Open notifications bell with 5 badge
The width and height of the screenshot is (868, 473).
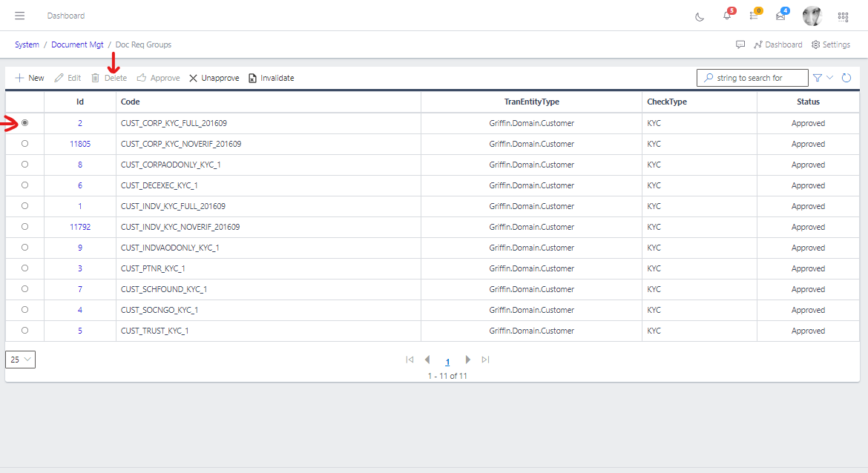(727, 16)
